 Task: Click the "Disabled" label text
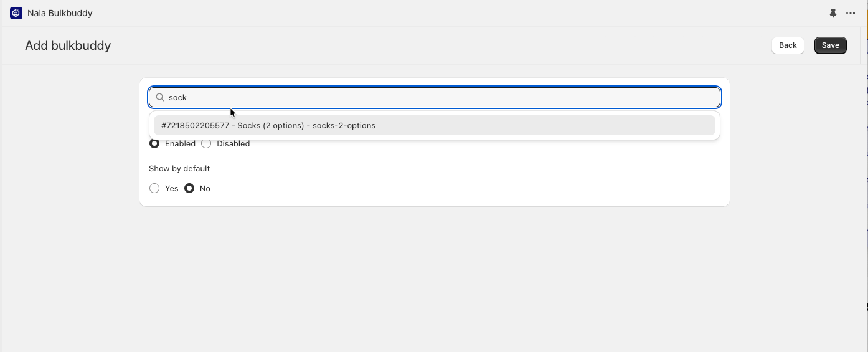point(233,144)
